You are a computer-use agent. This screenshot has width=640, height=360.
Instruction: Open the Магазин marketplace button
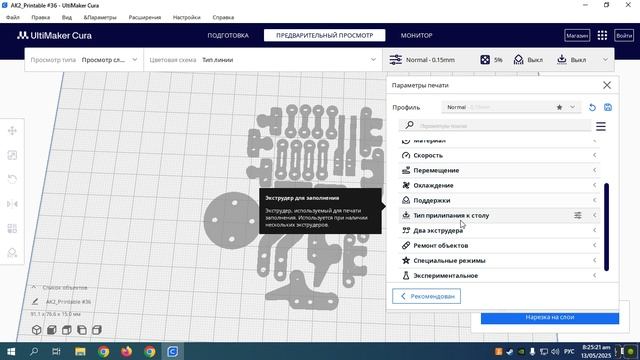point(577,36)
